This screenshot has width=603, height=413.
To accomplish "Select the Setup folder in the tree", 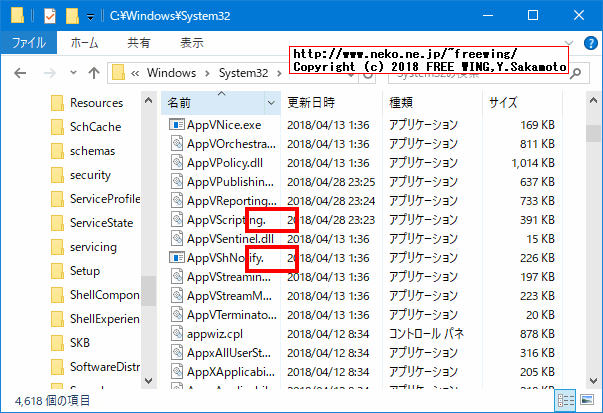I will (75, 271).
